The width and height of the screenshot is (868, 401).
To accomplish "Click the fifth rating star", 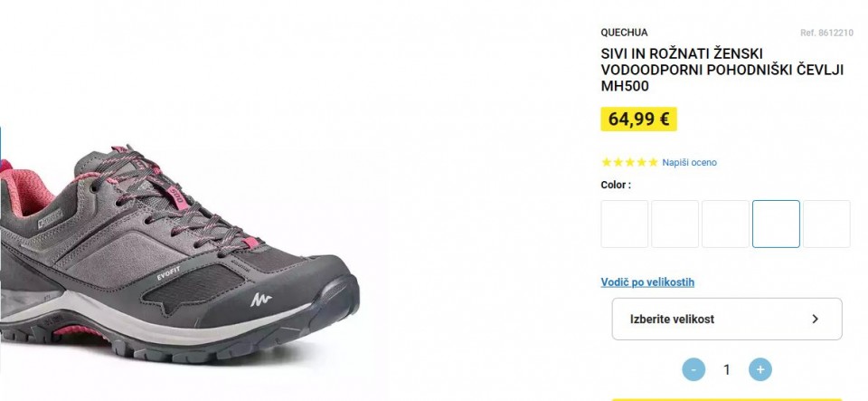I will [x=653, y=162].
